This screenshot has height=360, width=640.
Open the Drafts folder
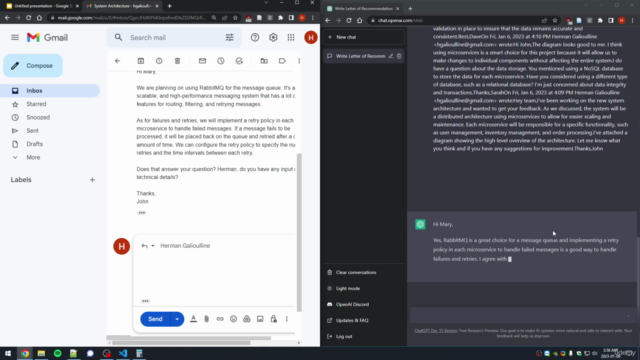point(34,144)
